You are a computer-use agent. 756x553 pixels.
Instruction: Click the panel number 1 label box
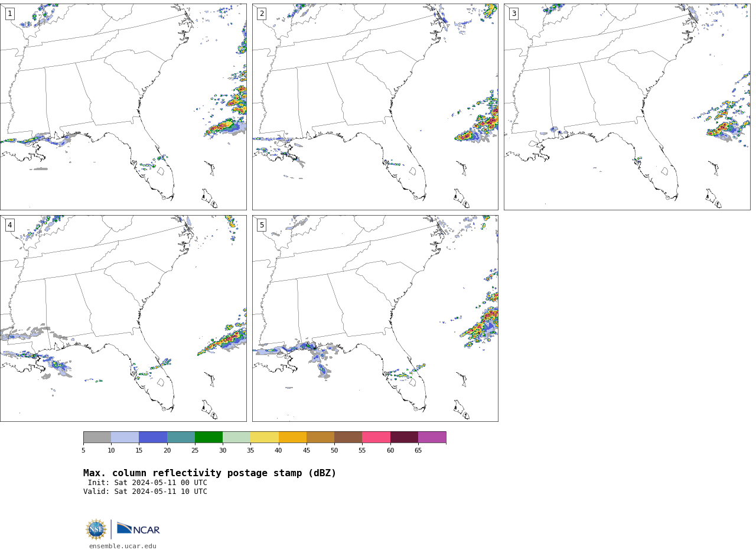pyautogui.click(x=9, y=14)
